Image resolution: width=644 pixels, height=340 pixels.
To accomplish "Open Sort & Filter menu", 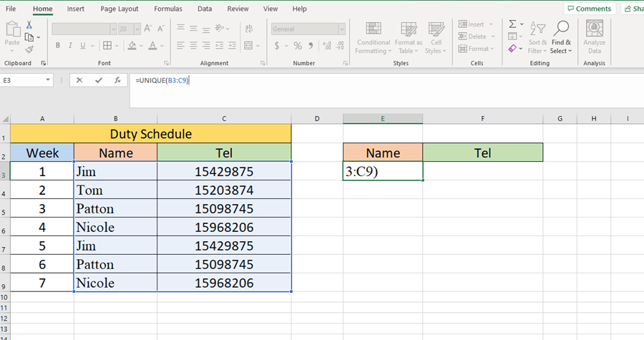I will click(537, 38).
